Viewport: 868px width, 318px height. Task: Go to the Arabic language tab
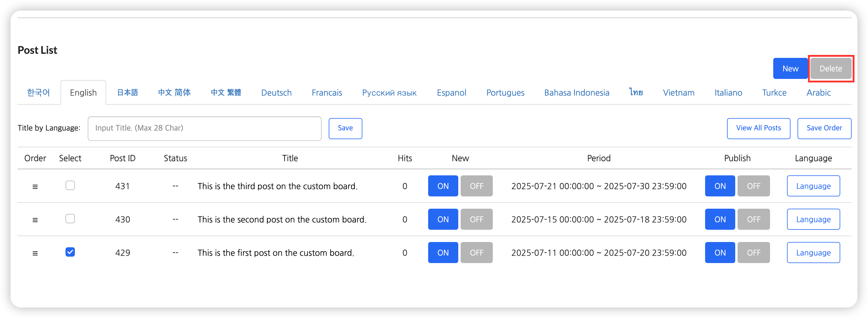(818, 93)
